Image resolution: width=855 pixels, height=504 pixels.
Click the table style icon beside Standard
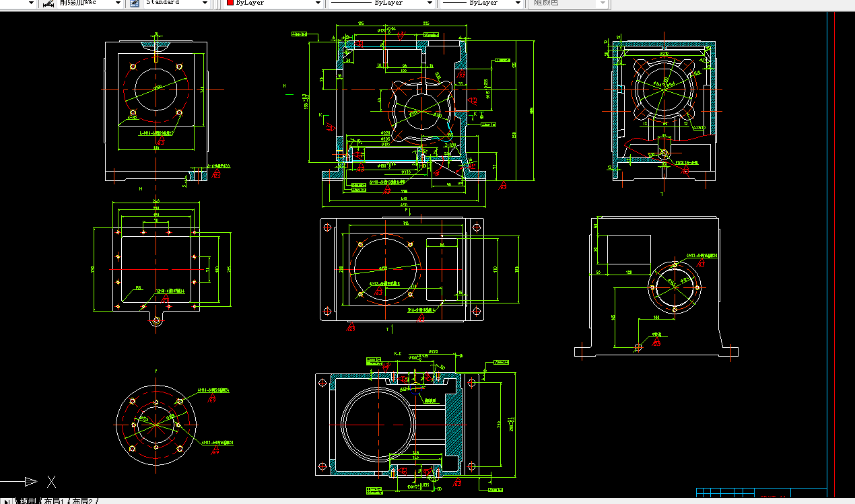pos(134,3)
